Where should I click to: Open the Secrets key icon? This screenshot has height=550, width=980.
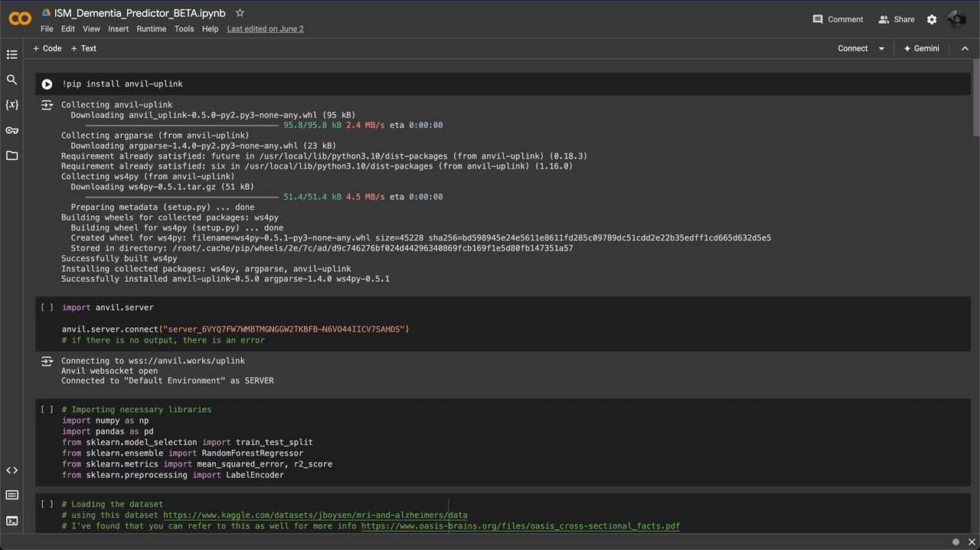coord(11,130)
